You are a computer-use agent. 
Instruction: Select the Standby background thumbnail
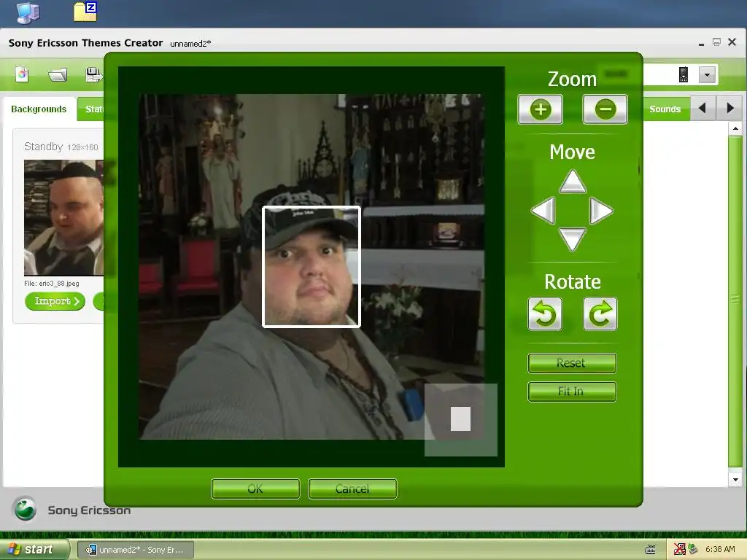coord(64,217)
